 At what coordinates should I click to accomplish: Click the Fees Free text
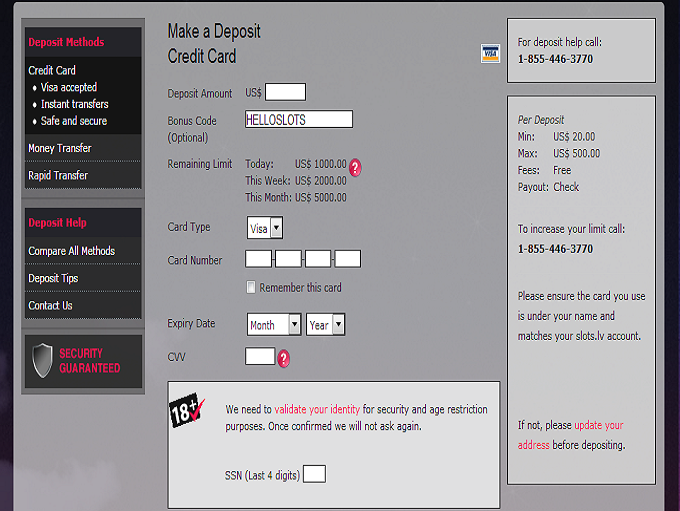pos(562,170)
